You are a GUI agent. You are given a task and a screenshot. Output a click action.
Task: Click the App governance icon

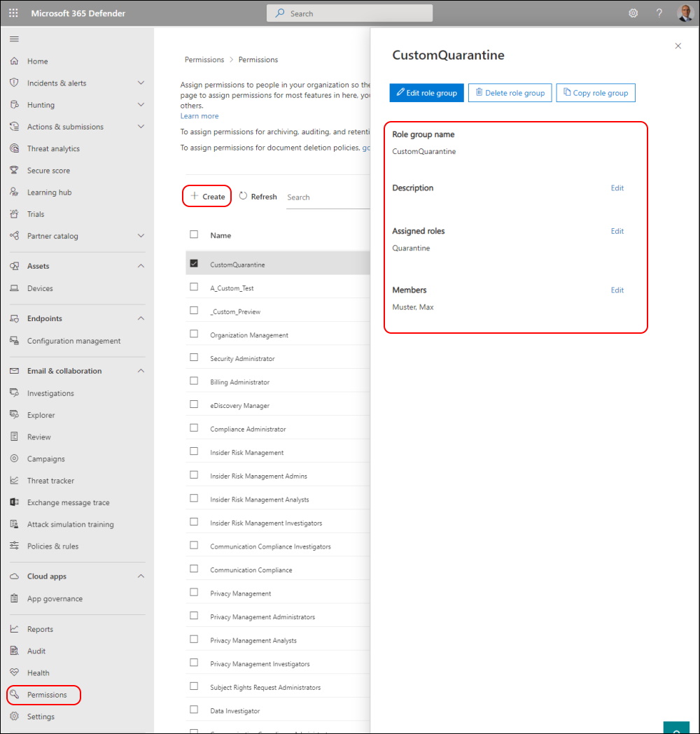[15, 598]
